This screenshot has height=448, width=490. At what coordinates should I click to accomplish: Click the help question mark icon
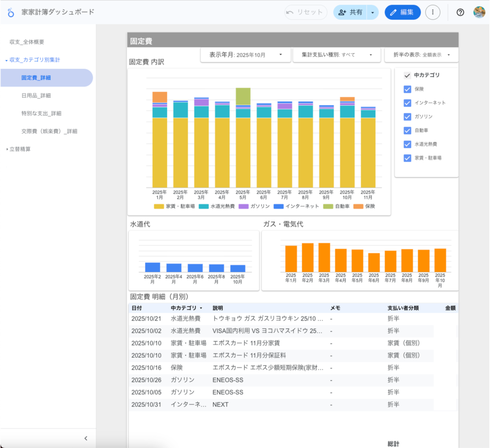coord(460,12)
